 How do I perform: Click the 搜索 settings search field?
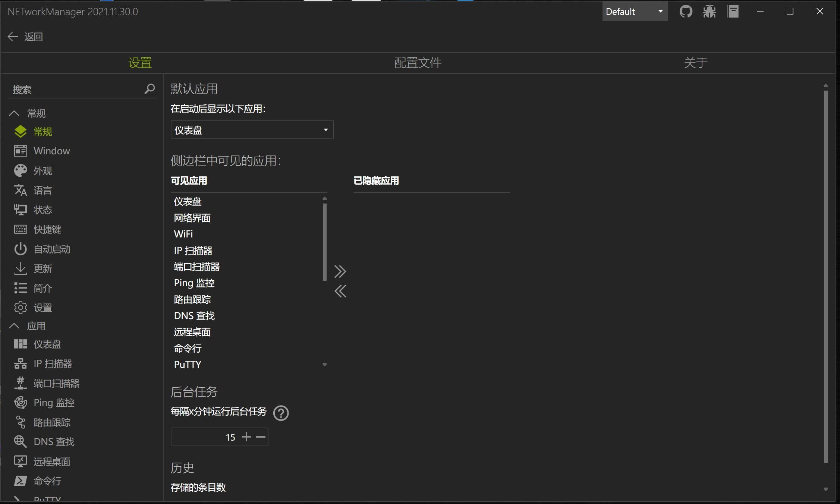point(75,89)
